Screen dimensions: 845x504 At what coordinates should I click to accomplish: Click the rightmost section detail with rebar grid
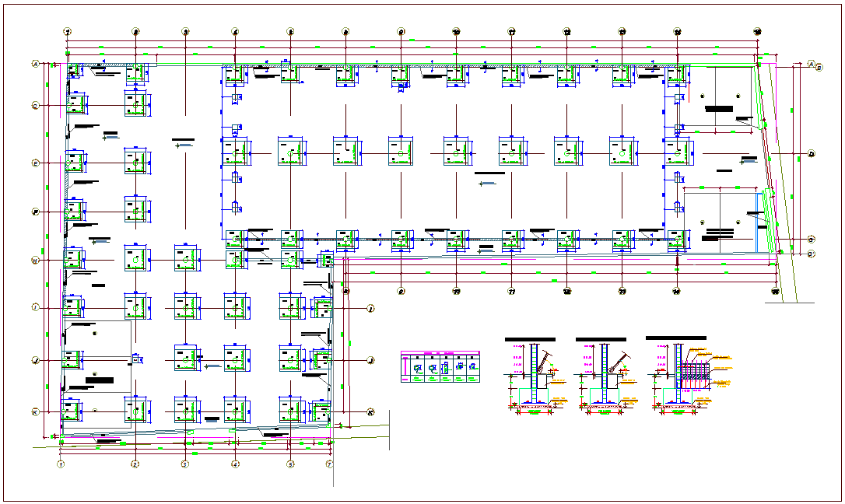point(678,377)
